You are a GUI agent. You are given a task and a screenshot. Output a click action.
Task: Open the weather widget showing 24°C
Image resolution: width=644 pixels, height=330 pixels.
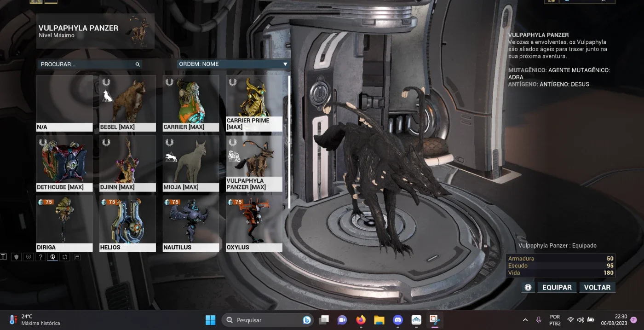(34, 319)
